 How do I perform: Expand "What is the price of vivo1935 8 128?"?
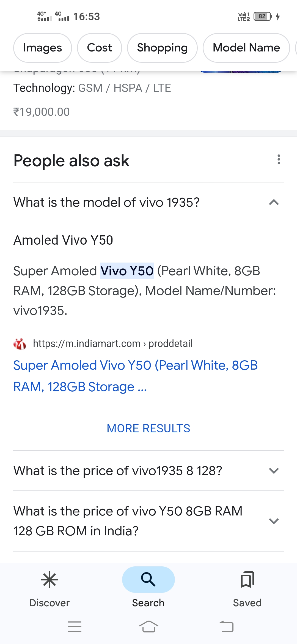point(274,471)
